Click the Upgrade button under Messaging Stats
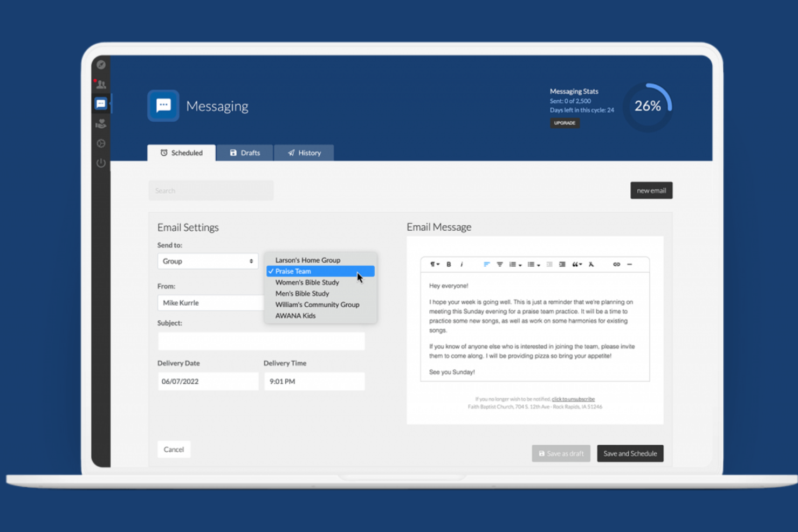This screenshot has width=798, height=532. 565,123
